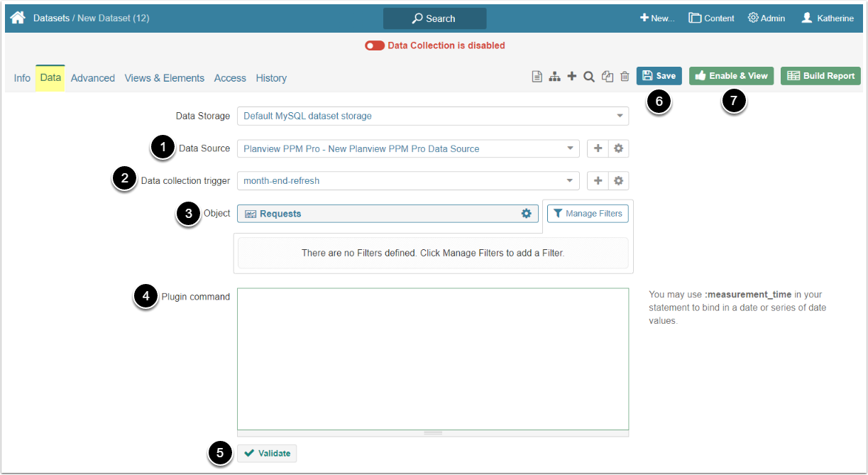Click the trash delete icon
This screenshot has width=868, height=475.
click(x=625, y=77)
